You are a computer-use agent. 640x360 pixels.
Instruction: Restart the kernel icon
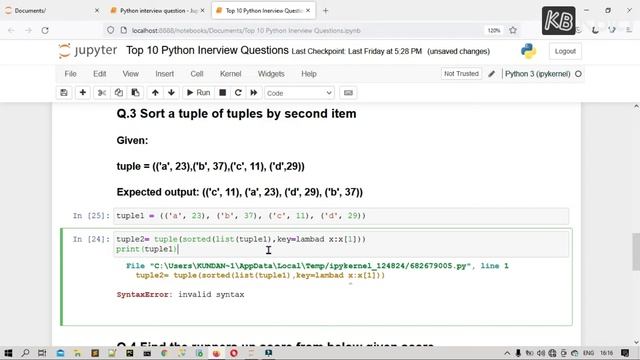[238, 93]
